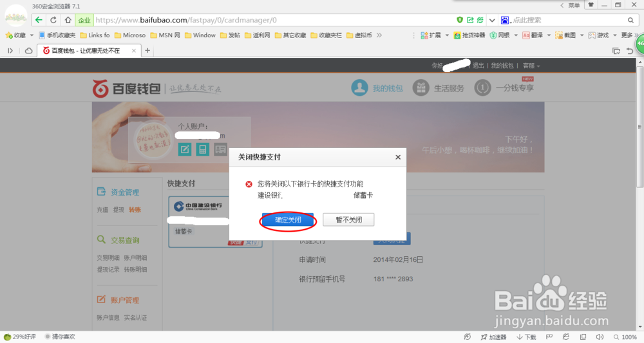Reload the page with refresh icon
Viewport: 644px width, 343px height.
click(x=53, y=20)
